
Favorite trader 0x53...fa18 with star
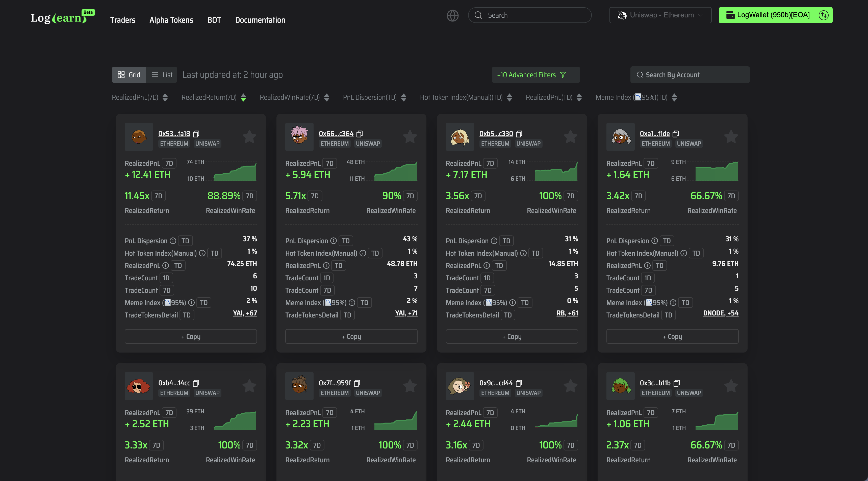coord(249,137)
